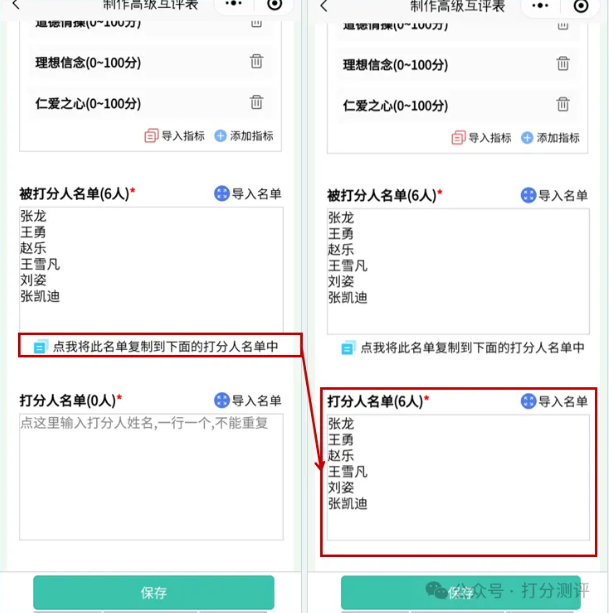The height and width of the screenshot is (613, 609).
Task: Save the form in left panel
Action: coord(154,592)
